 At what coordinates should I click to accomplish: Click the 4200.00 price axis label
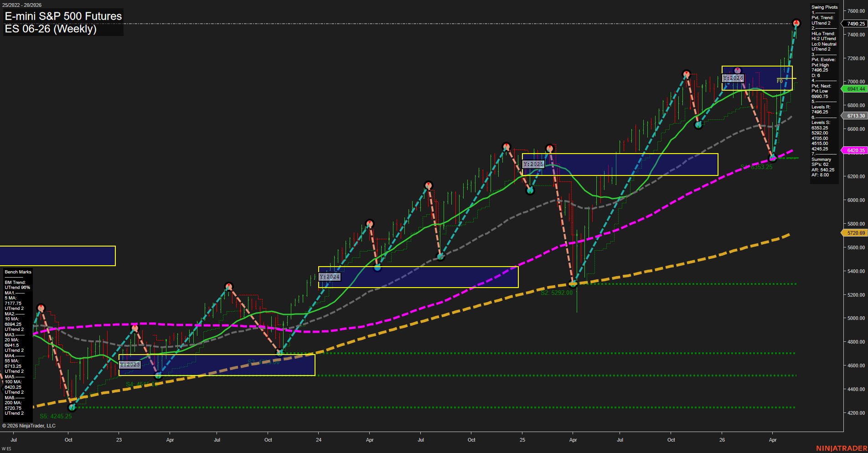coord(856,413)
